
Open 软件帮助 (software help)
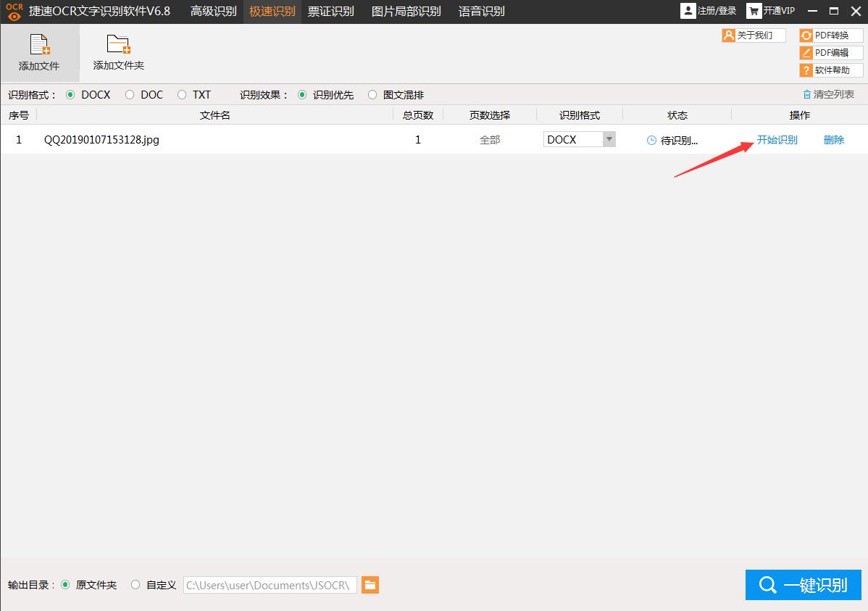pyautogui.click(x=831, y=70)
